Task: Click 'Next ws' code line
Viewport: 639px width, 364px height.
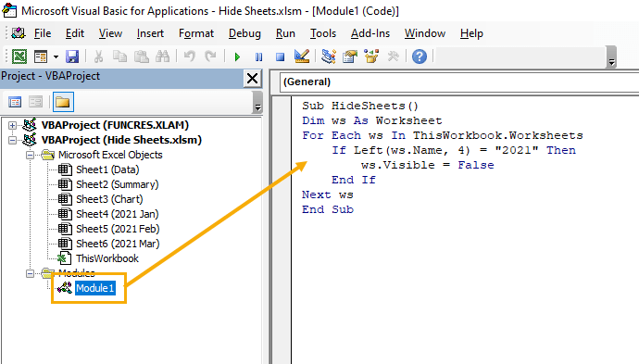Action: [x=328, y=195]
